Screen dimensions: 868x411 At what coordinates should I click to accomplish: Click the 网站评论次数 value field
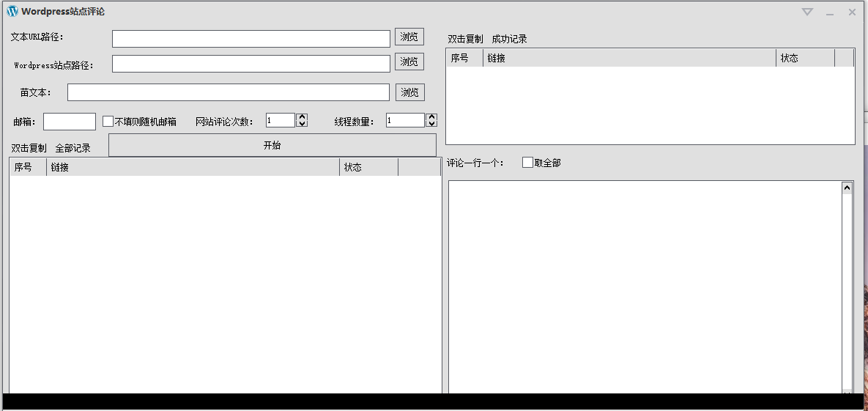click(281, 120)
